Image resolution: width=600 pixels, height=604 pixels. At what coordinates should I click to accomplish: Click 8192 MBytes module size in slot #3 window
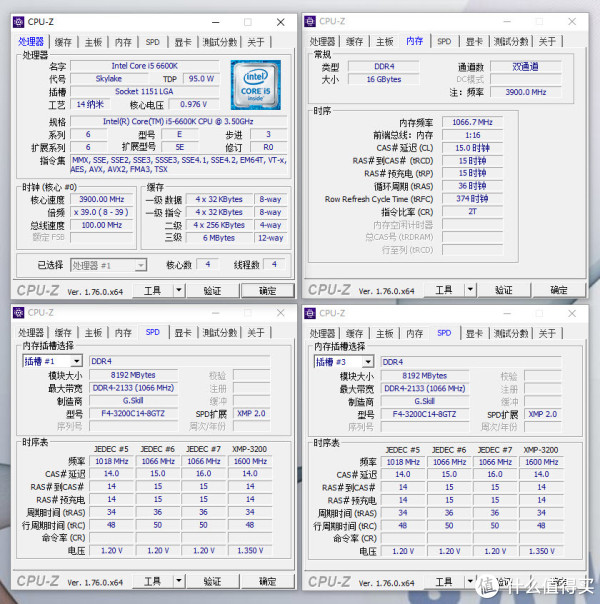425,376
